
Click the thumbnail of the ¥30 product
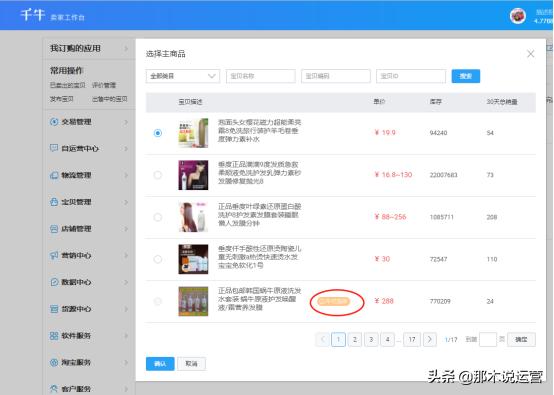(193, 259)
